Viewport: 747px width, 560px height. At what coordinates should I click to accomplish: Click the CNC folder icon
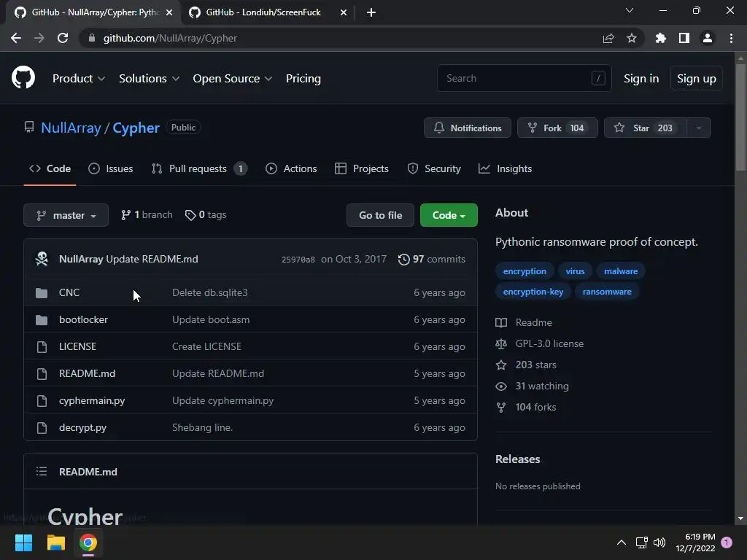[42, 293]
